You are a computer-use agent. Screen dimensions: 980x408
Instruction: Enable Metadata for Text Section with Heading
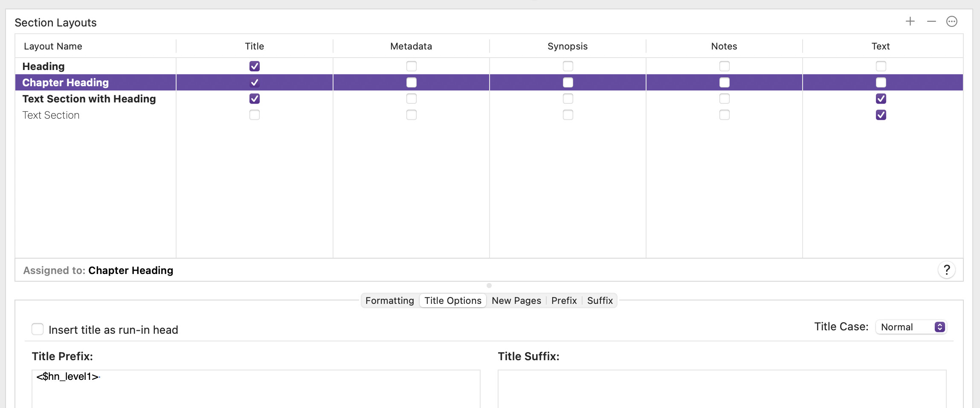411,99
